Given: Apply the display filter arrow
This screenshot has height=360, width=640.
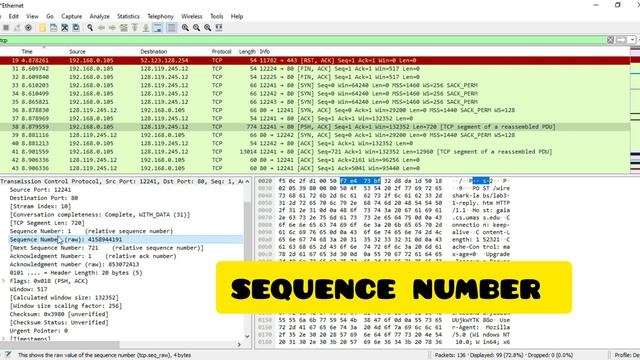Looking at the screenshot, I should click(x=621, y=40).
